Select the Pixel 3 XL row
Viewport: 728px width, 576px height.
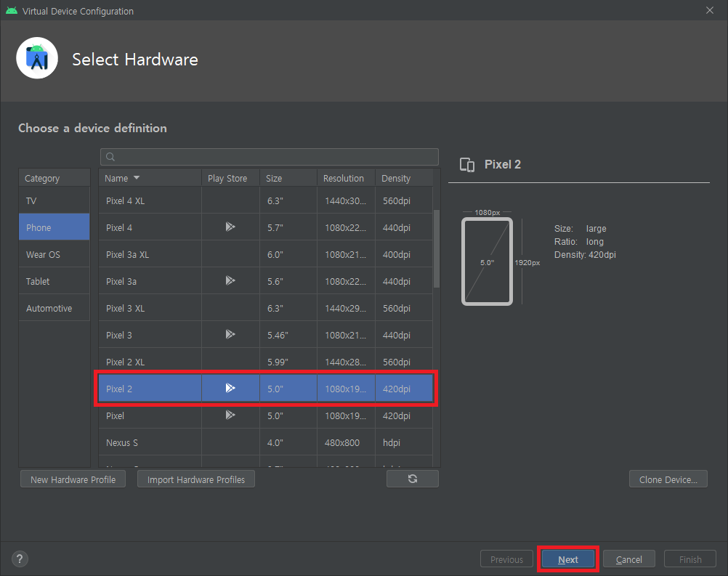[x=266, y=308]
